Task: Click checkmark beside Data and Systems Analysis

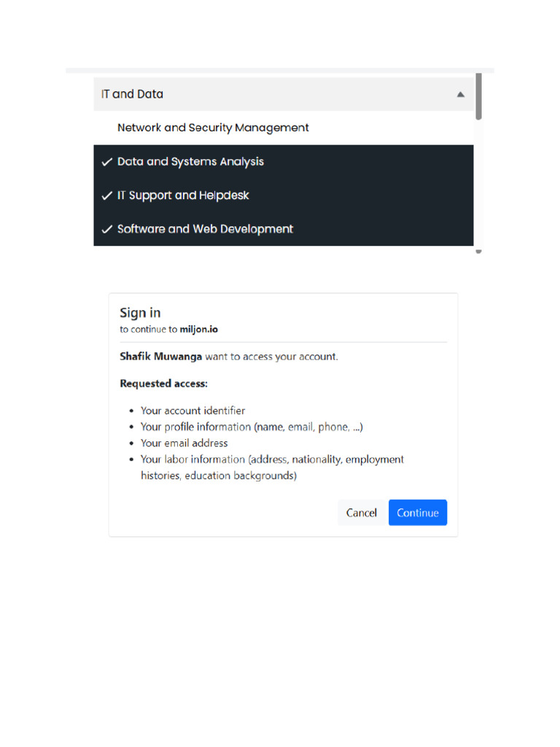Action: click(107, 162)
